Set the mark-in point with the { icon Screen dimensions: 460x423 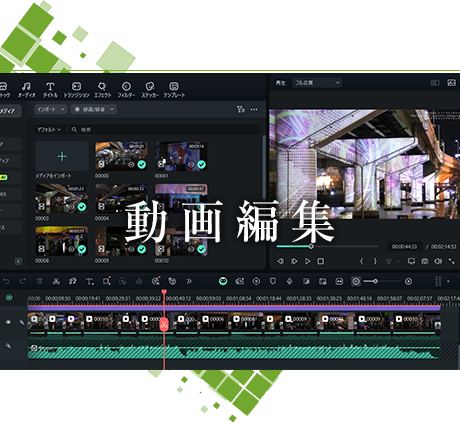(361, 261)
